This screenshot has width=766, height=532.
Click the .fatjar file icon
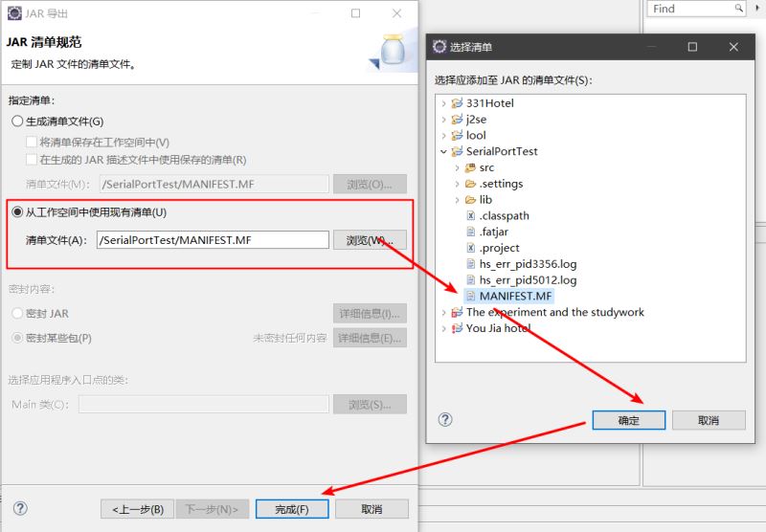(x=470, y=232)
